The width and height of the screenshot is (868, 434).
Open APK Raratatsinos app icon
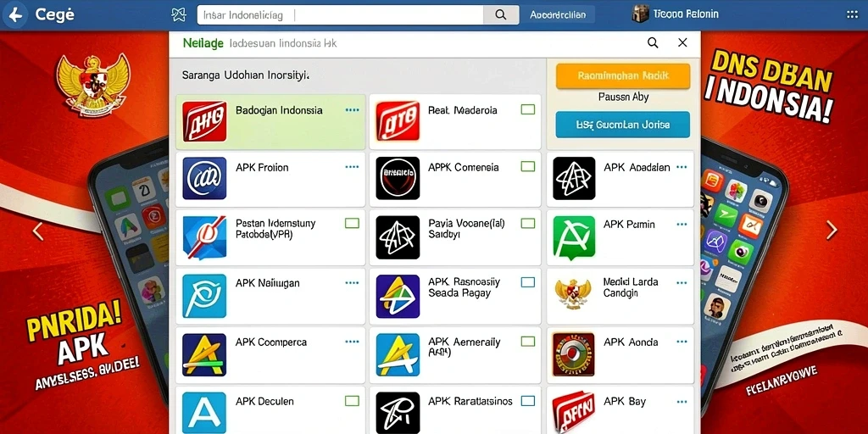pos(398,413)
